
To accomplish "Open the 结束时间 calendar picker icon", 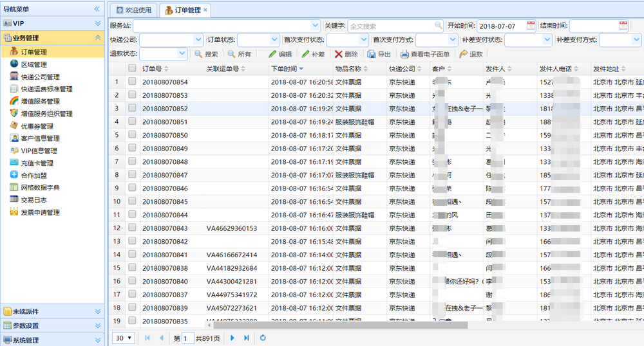I will [x=623, y=26].
